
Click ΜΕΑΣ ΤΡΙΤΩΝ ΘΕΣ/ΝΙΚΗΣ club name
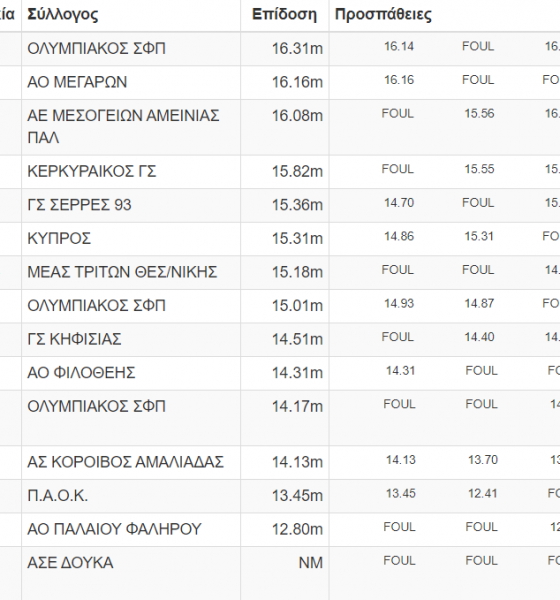click(x=122, y=272)
